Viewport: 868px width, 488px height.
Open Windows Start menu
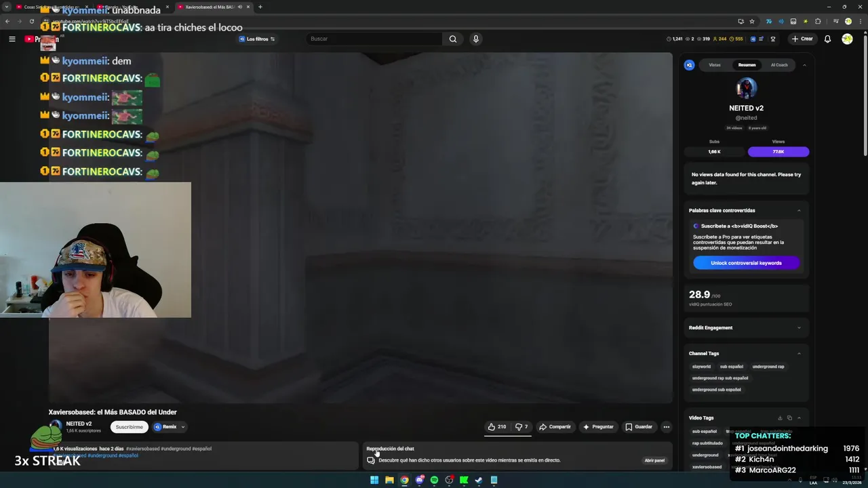coord(374,480)
